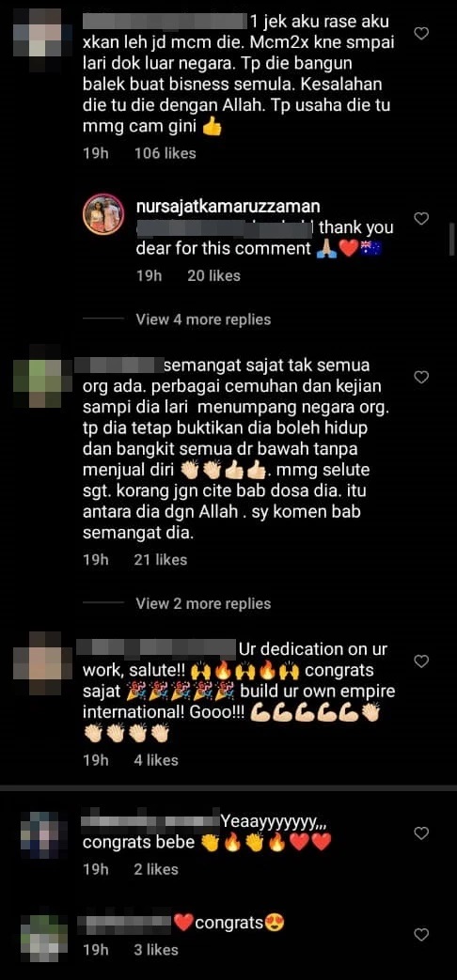457x980 pixels.
Task: Like the "Ur dedication on ur work" comment
Action: click(x=421, y=661)
